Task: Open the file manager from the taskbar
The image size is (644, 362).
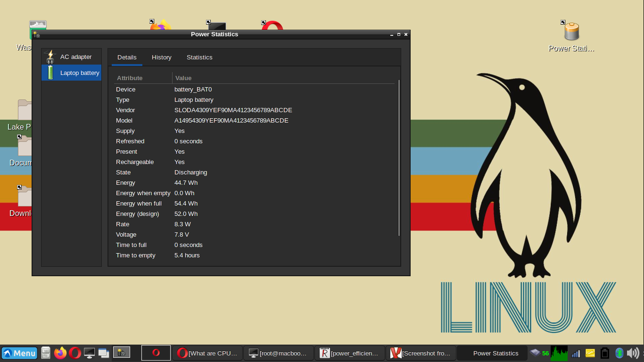Action: tap(45, 353)
